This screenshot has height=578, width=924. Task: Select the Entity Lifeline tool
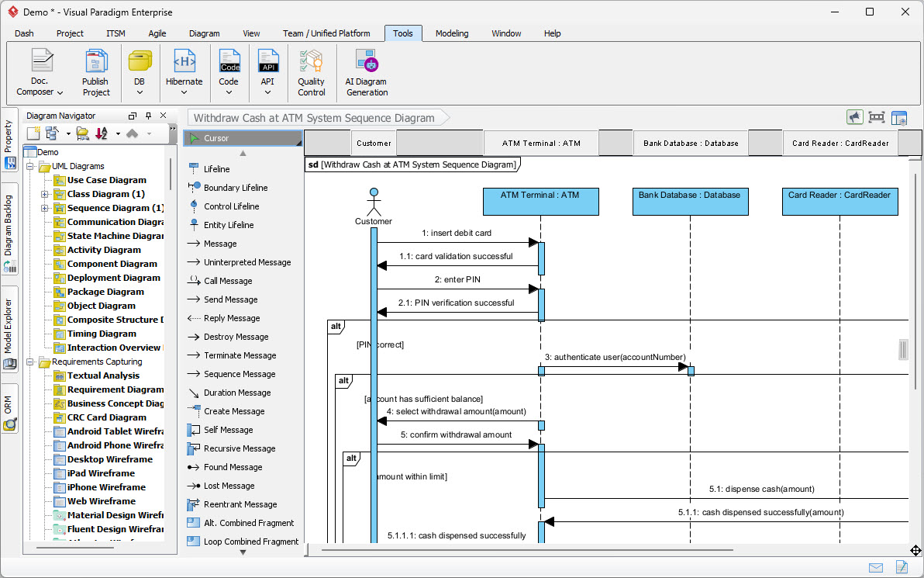243,225
